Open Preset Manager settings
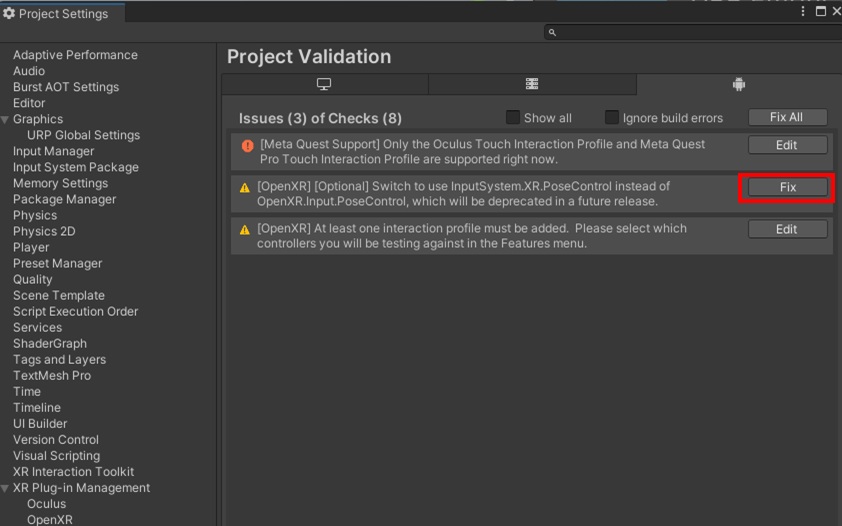 point(57,264)
